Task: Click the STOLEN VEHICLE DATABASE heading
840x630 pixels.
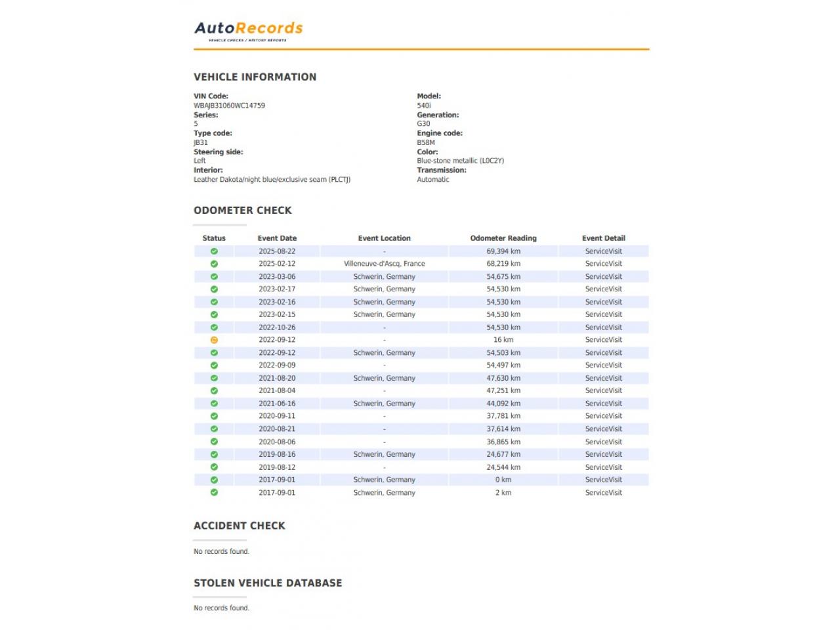Action: click(268, 583)
